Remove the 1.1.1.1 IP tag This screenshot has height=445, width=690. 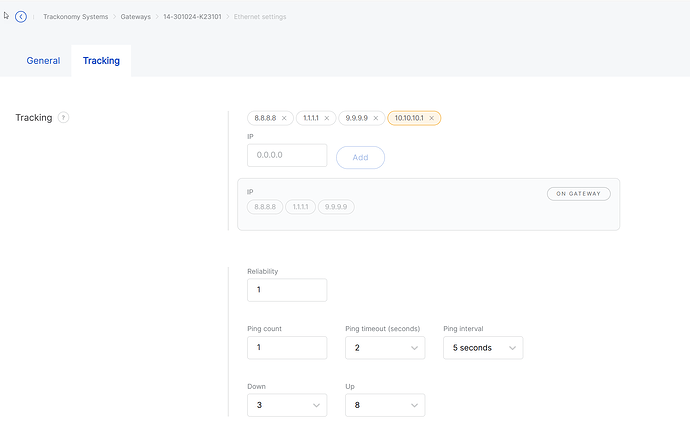[327, 118]
